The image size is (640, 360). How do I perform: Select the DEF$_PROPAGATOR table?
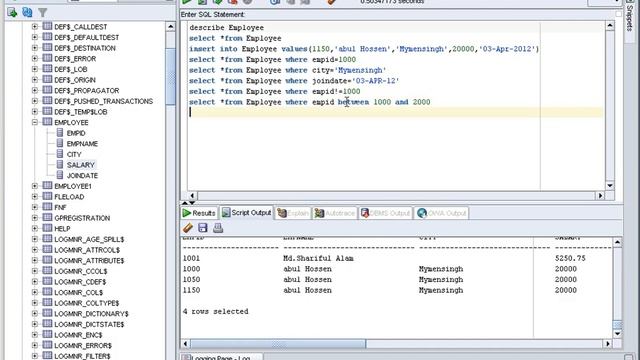[87, 91]
